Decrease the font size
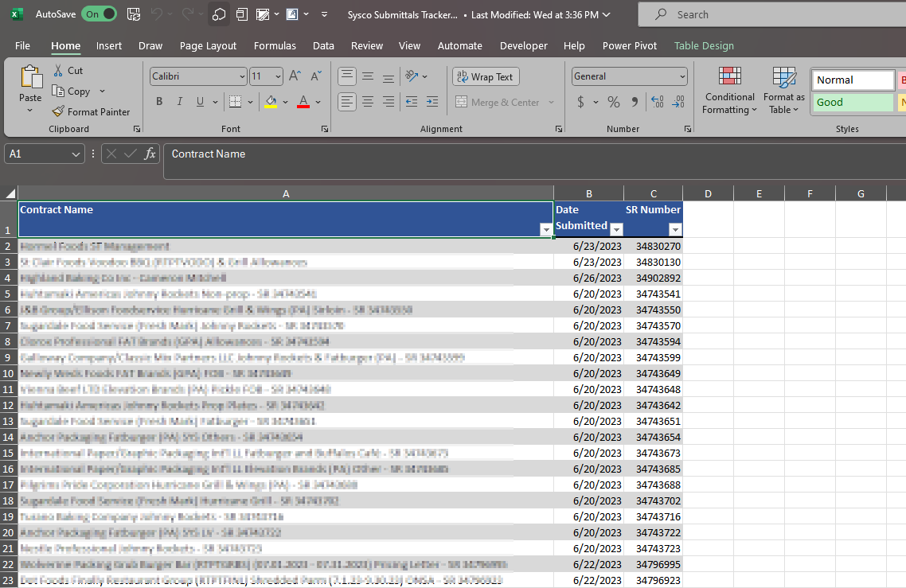 click(315, 76)
